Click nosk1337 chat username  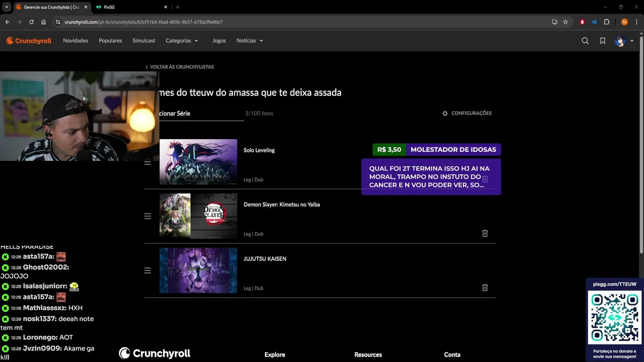pyautogui.click(x=39, y=319)
